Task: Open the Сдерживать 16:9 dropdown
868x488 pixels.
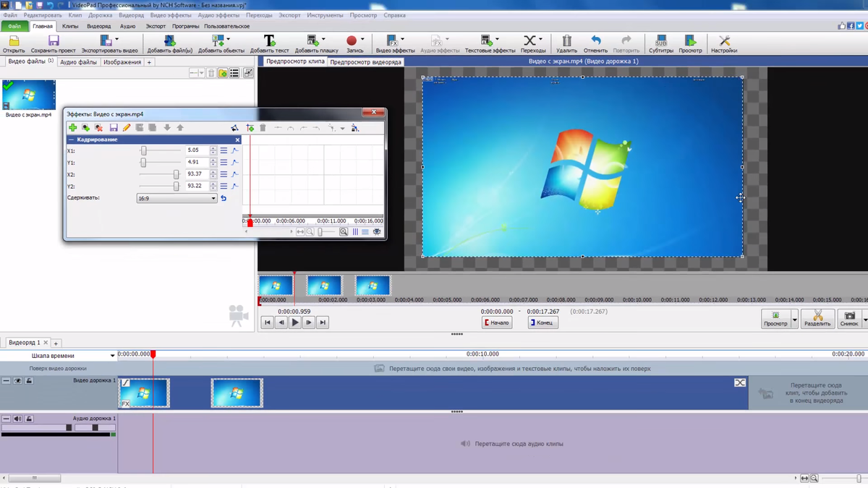Action: click(x=176, y=198)
